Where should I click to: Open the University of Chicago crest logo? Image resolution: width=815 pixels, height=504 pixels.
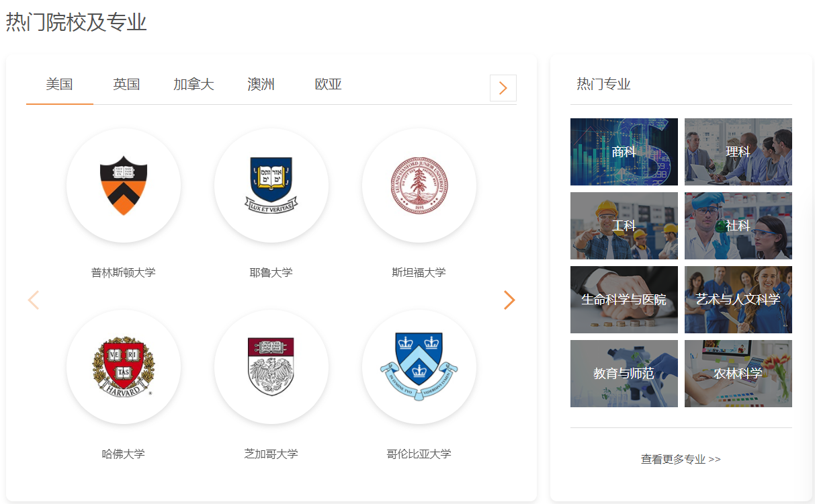(x=271, y=367)
